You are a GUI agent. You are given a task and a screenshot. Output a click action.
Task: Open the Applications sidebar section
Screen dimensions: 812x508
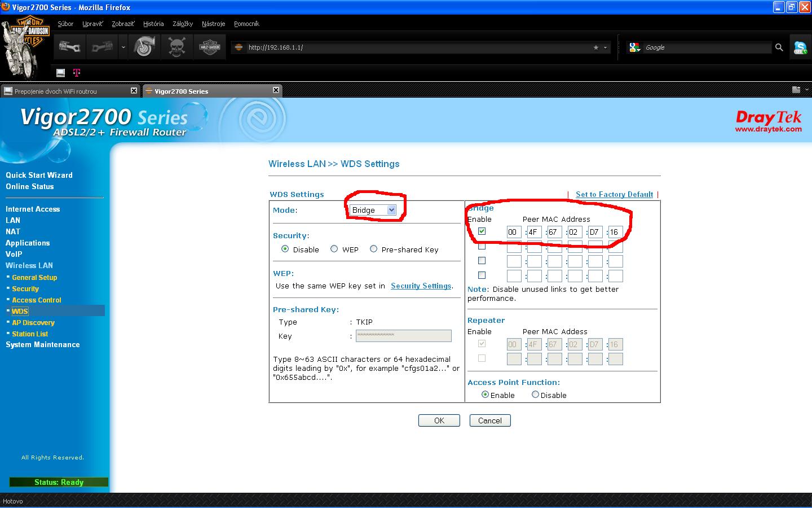pyautogui.click(x=28, y=243)
